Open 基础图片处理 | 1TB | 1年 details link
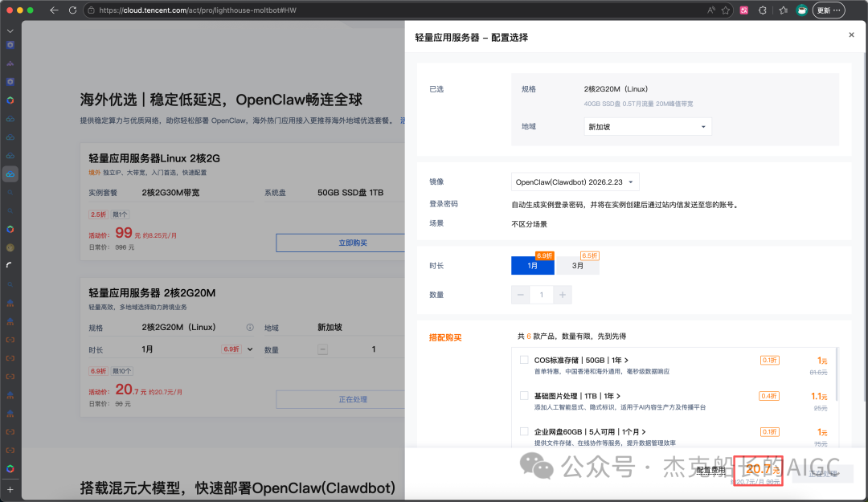The height and width of the screenshot is (502, 868). coord(577,396)
